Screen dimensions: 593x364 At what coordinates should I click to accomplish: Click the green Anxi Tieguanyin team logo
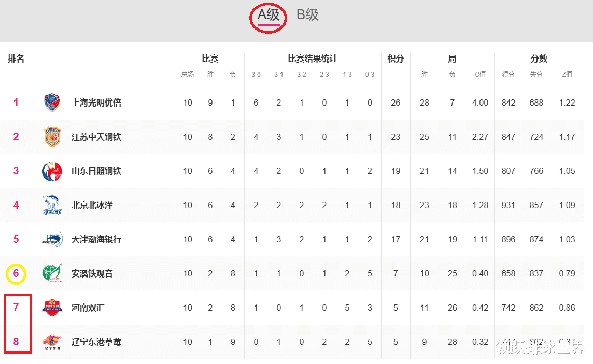[x=52, y=273]
